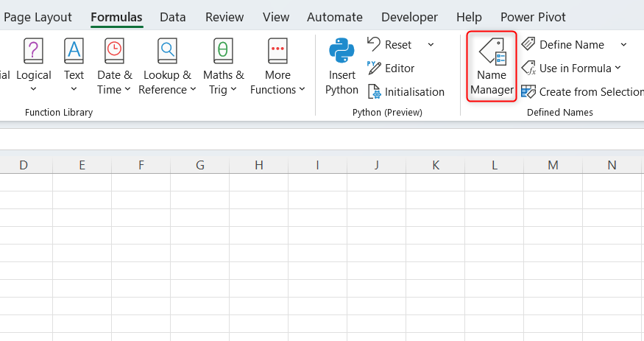644x341 pixels.
Task: Select column E header
Action: pyautogui.click(x=82, y=165)
